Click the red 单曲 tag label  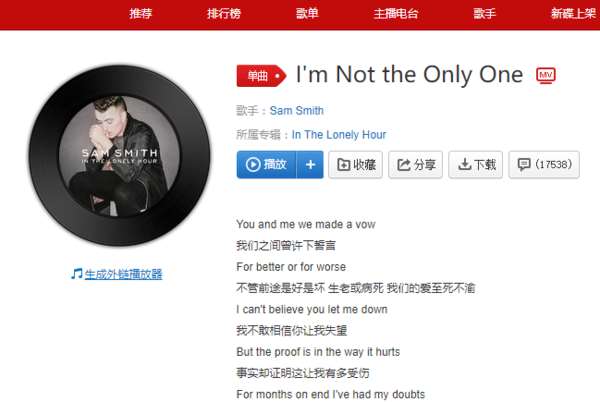pos(261,76)
